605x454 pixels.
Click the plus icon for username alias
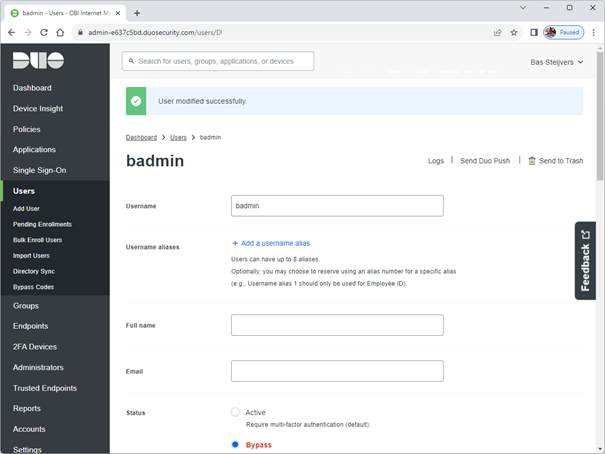click(x=235, y=243)
